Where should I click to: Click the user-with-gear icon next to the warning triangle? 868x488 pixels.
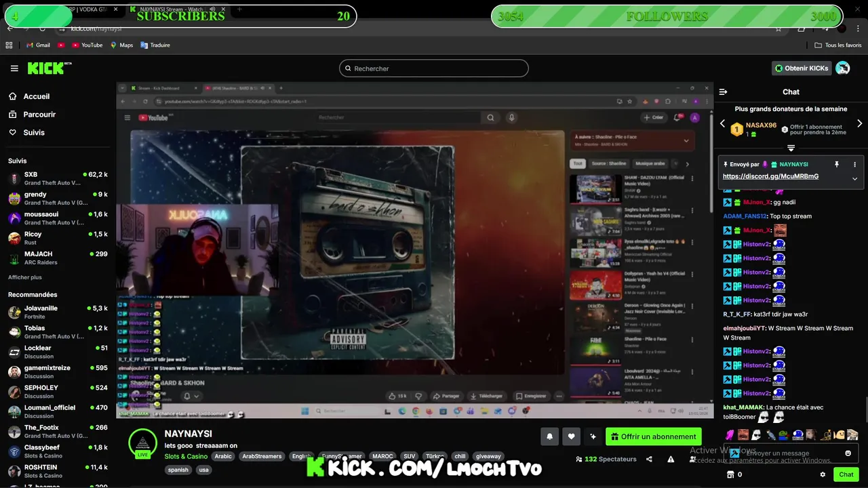pyautogui.click(x=692, y=459)
